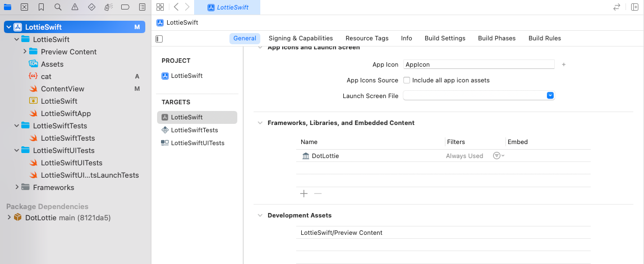Toggle Include all app icon assets
Screen dimensions: 644x264
coord(407,80)
